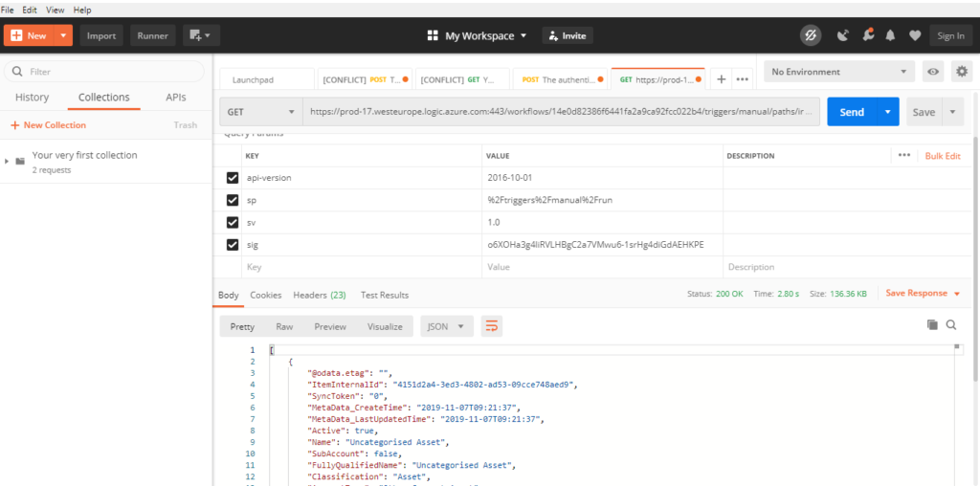Open the Trash link
The width and height of the screenshot is (980, 486).
coord(185,125)
